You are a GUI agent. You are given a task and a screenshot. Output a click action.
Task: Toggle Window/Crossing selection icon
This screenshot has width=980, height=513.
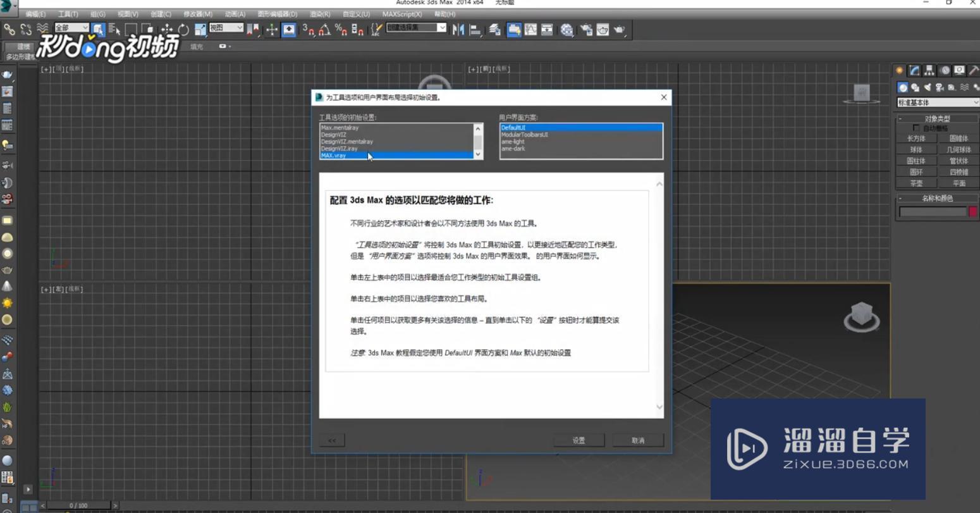pos(147,29)
